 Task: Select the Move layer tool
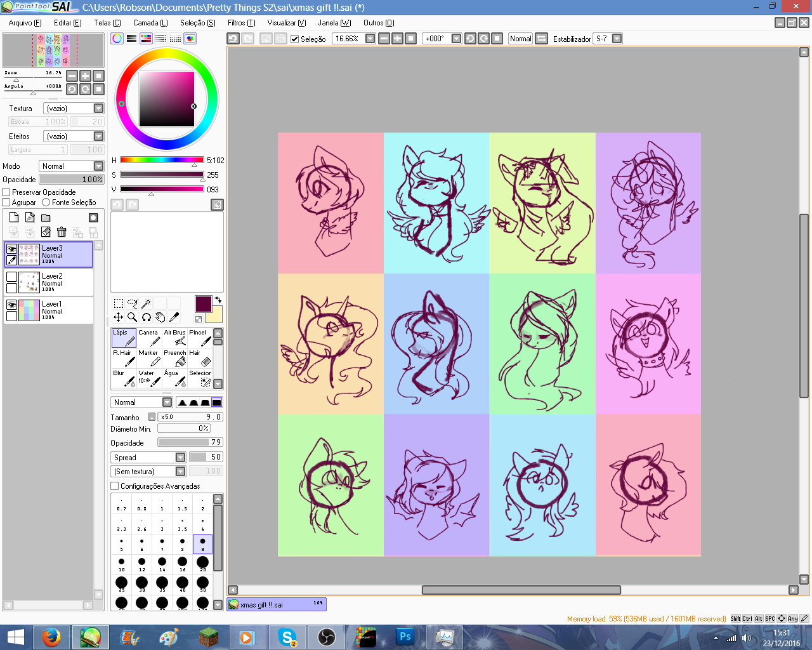(x=119, y=317)
